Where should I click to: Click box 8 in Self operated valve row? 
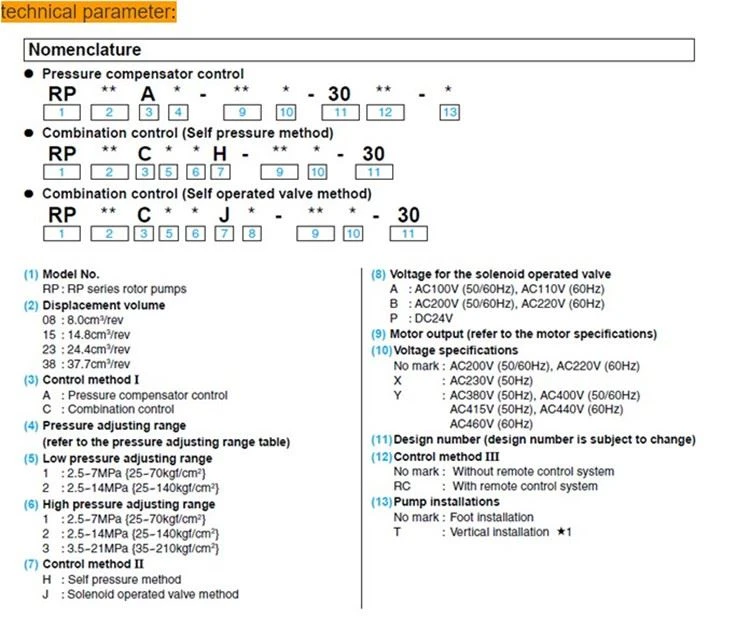[x=252, y=233]
